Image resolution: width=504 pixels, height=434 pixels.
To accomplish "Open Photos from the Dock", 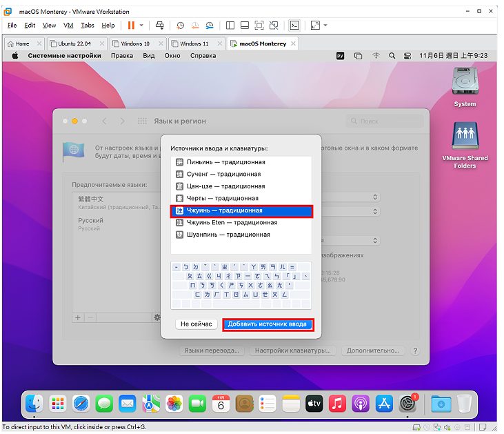I will 174,404.
